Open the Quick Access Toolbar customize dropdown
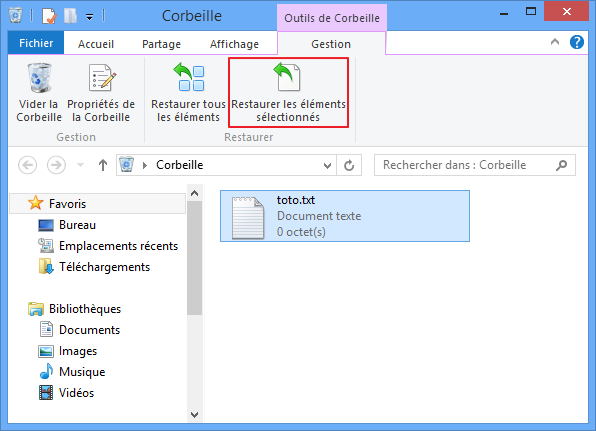Screen dimensions: 596x431 point(89,17)
